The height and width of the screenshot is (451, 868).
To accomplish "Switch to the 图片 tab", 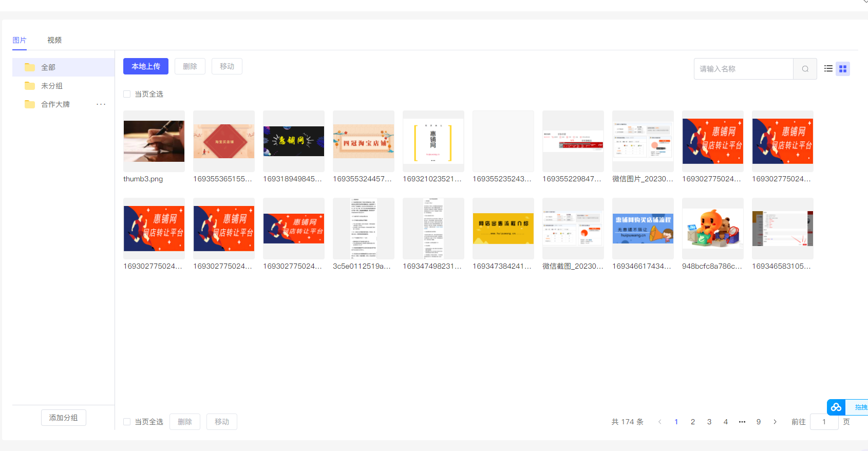I will [x=20, y=40].
